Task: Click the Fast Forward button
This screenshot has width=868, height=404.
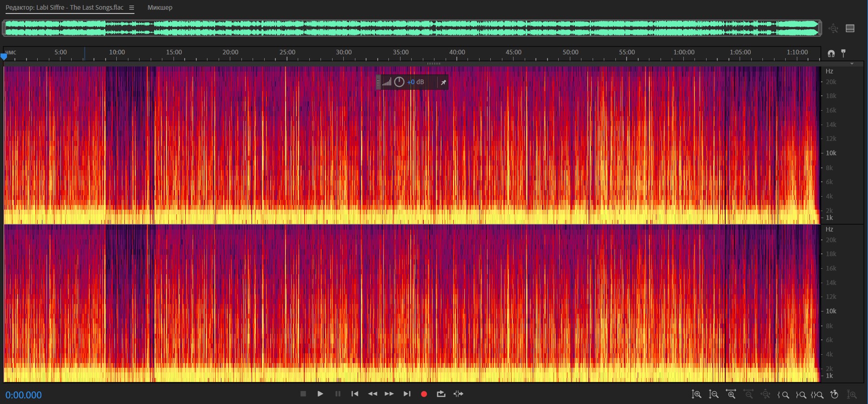Action: pos(389,394)
